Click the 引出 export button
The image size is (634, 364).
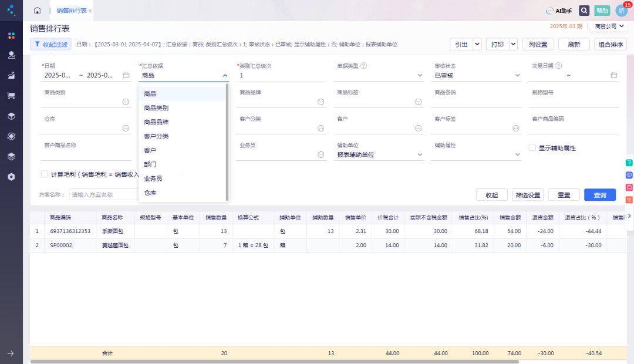pos(461,44)
